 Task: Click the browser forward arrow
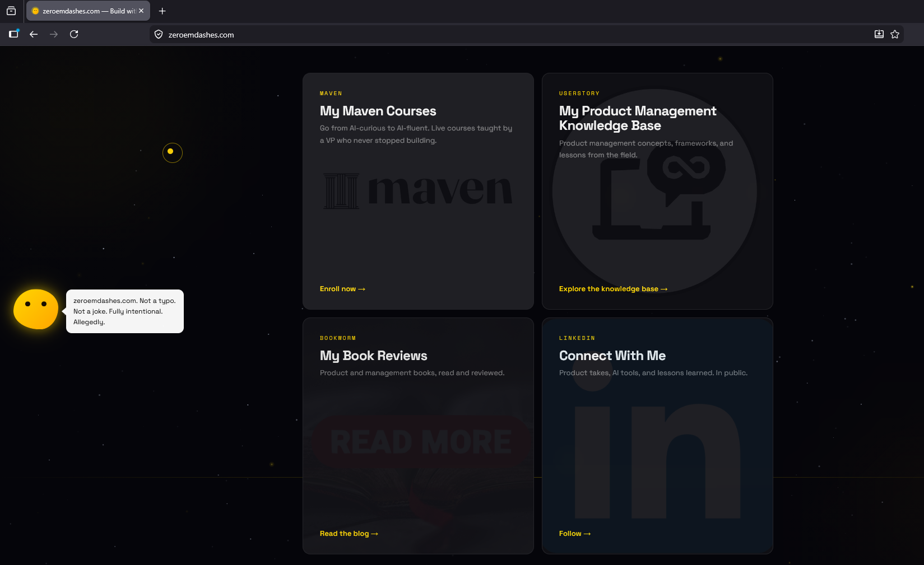coord(54,34)
